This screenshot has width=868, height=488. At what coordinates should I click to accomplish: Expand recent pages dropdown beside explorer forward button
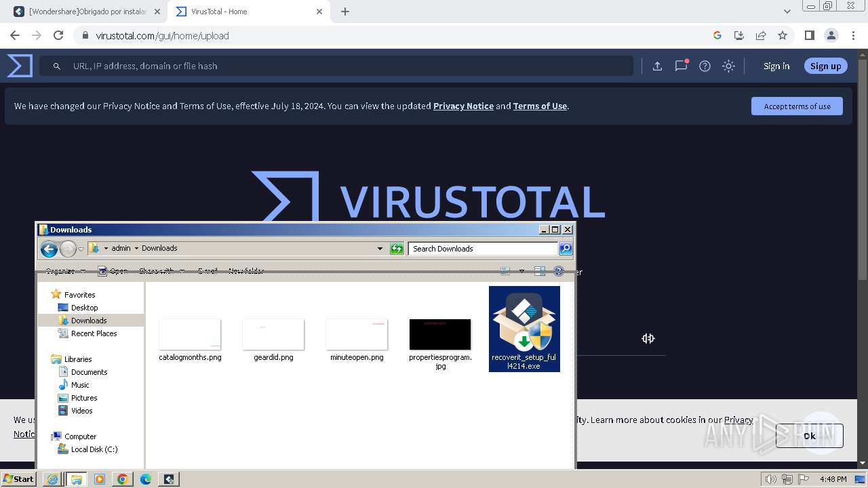click(81, 249)
